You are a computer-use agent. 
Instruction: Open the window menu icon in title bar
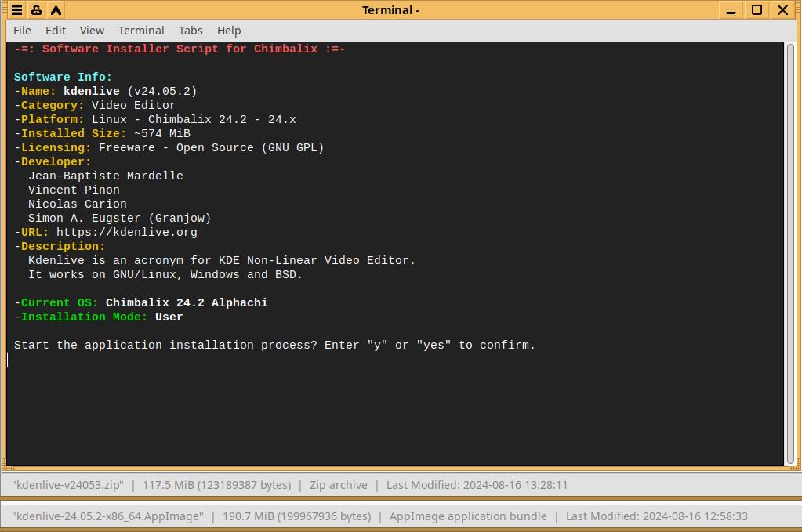(x=17, y=9)
